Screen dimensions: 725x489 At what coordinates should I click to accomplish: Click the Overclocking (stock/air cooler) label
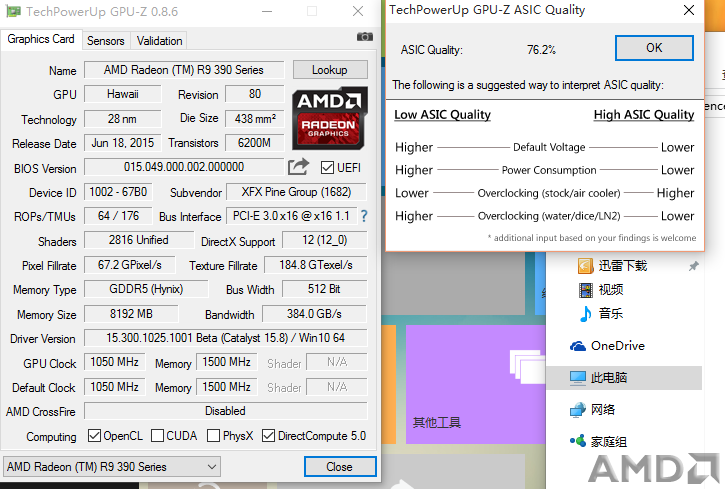point(549,193)
